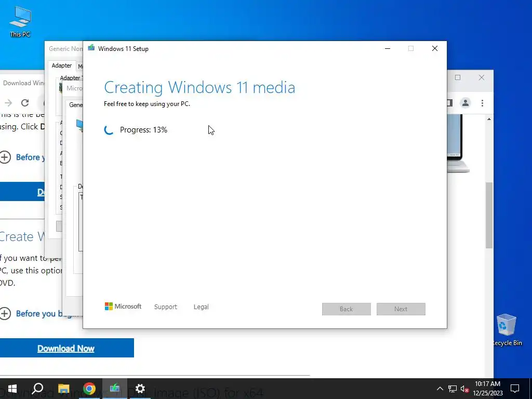Open the notification center icon
This screenshot has width=532, height=399.
515,389
